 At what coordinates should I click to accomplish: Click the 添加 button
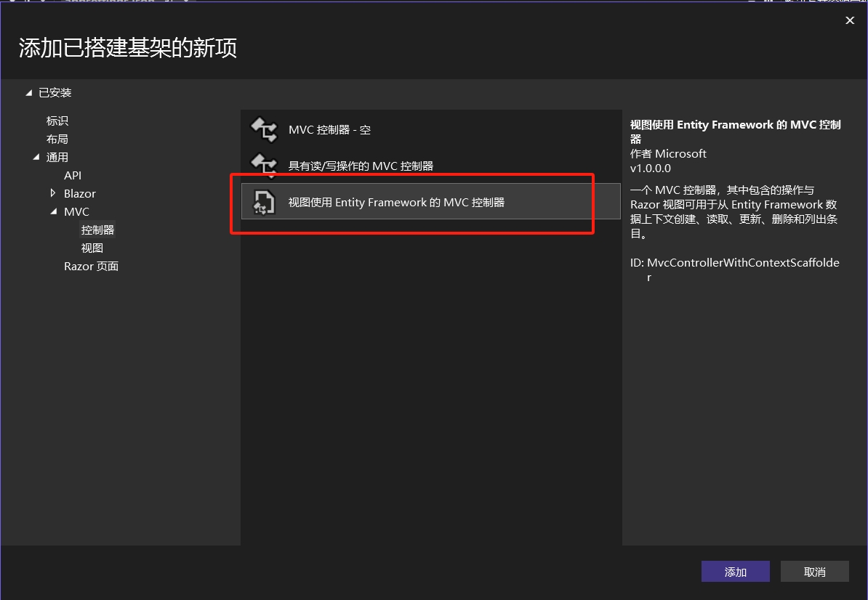coord(735,572)
